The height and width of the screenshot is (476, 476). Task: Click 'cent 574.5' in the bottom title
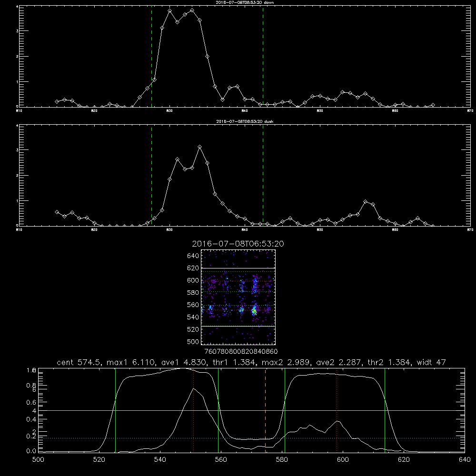point(79,362)
